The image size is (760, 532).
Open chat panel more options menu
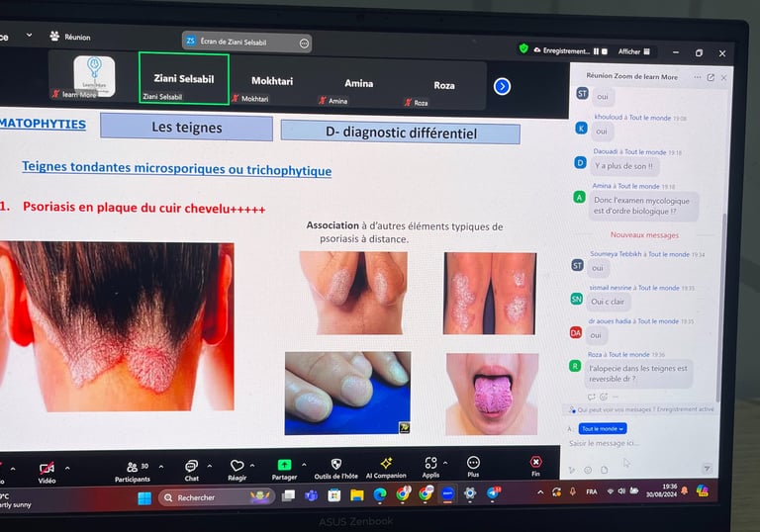tap(697, 77)
